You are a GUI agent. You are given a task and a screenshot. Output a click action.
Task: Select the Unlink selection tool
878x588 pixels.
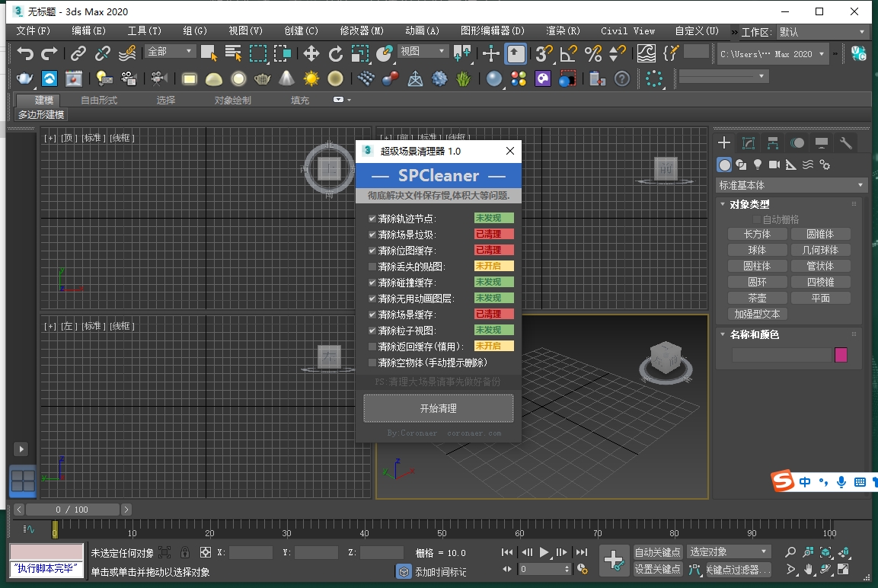point(103,53)
